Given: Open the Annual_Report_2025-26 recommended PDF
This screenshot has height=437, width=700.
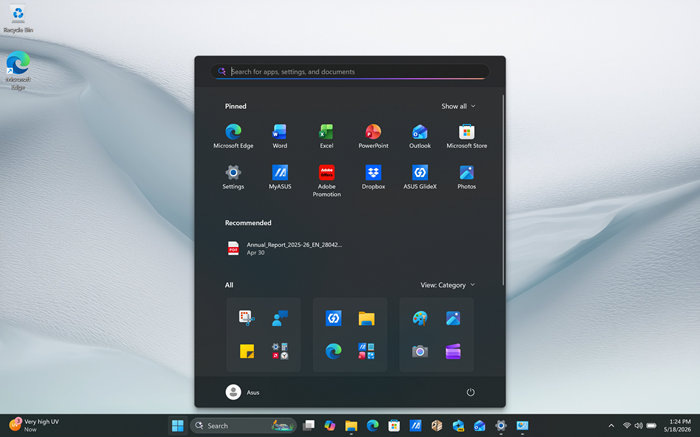Looking at the screenshot, I should [284, 248].
